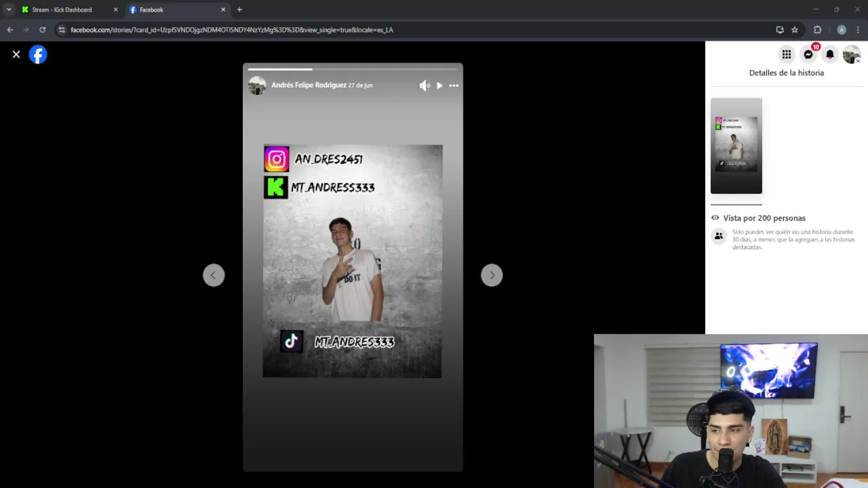
Task: Open the account profile menu
Action: coord(852,54)
